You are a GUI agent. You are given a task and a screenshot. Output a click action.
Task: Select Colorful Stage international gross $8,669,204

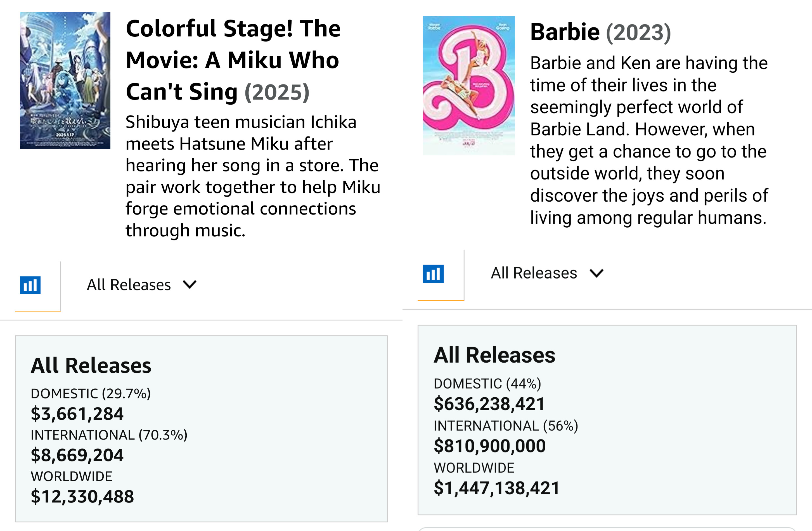click(77, 455)
